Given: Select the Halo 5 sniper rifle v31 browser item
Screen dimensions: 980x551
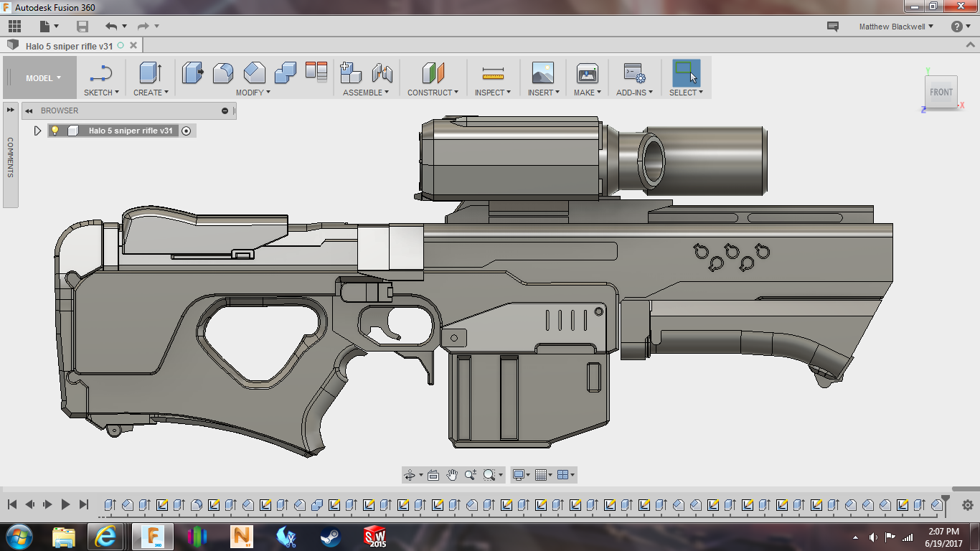Looking at the screenshot, I should (131, 131).
